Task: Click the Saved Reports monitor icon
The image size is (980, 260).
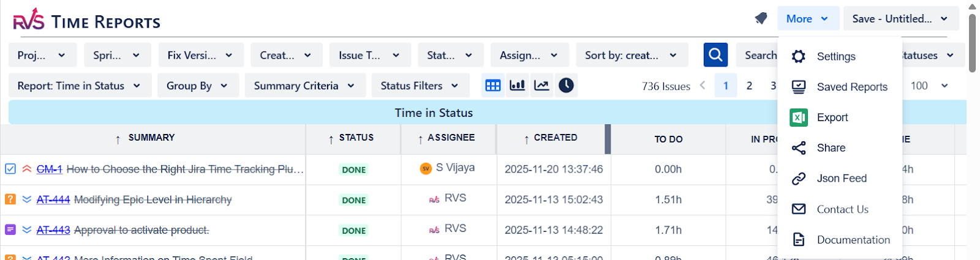Action: pyautogui.click(x=799, y=87)
